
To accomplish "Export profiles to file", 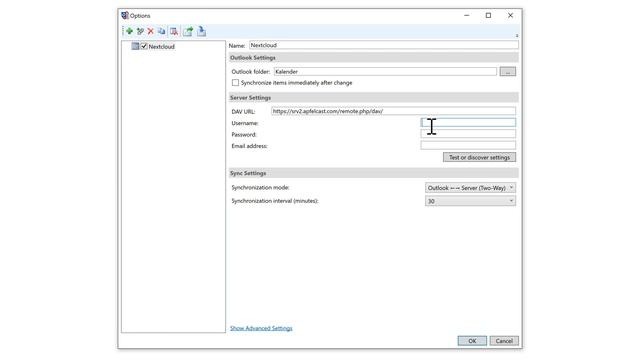I will pos(188,31).
